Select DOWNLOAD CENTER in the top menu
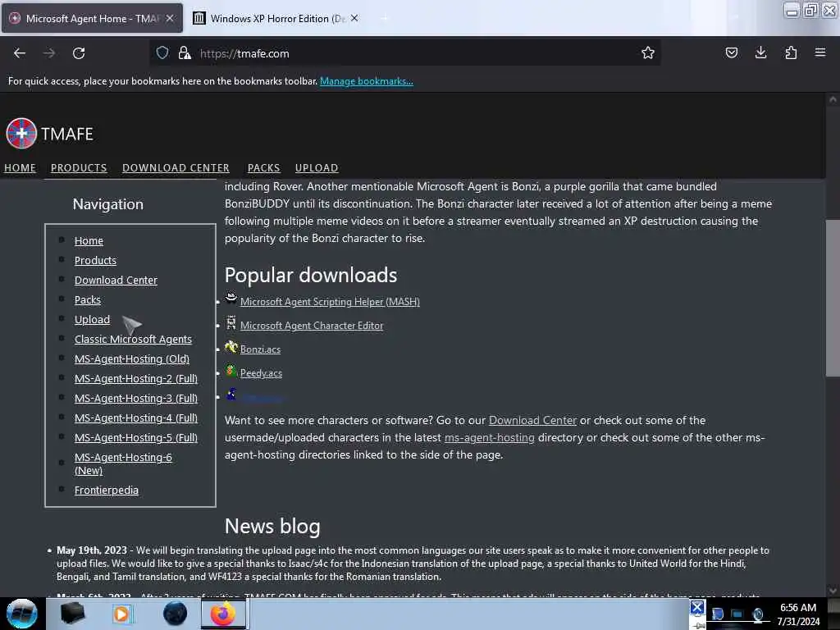The image size is (840, 630). click(176, 167)
